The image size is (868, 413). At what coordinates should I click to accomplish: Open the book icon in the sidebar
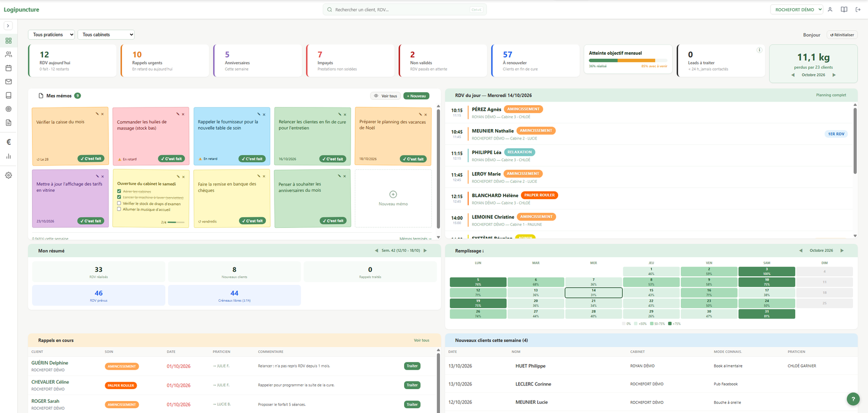[x=8, y=95]
